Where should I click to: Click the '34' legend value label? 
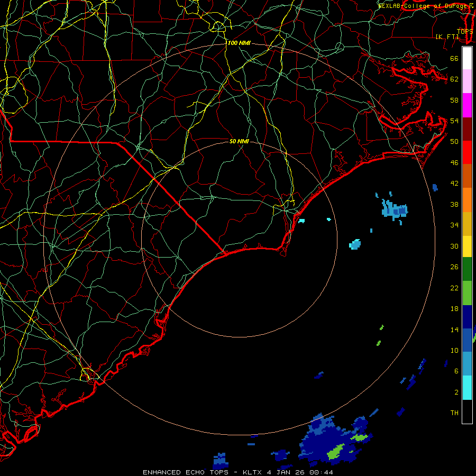(x=454, y=225)
